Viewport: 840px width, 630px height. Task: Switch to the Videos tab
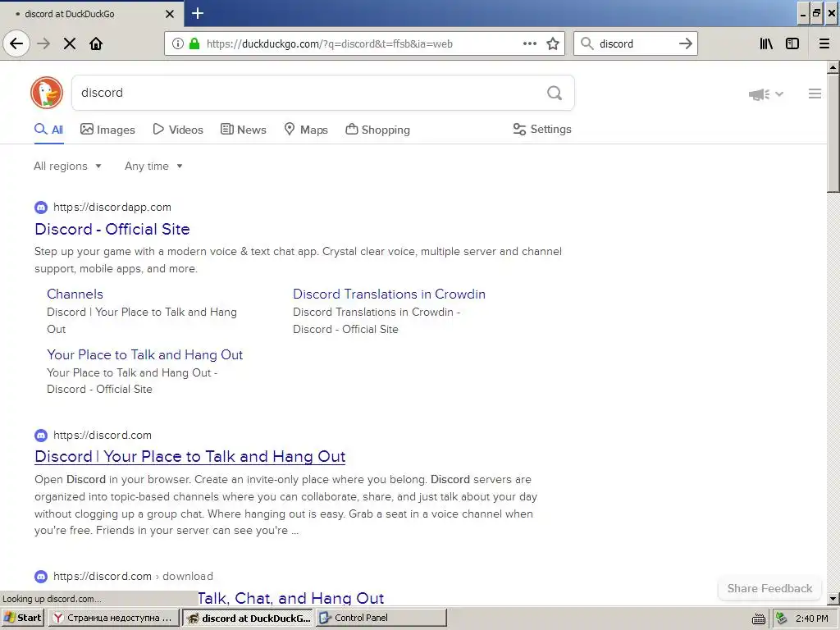[178, 130]
